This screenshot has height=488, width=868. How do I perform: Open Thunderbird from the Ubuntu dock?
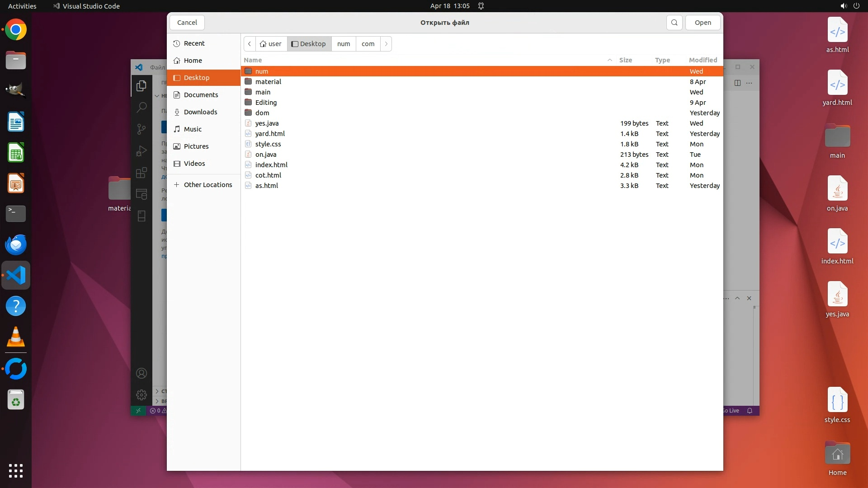pyautogui.click(x=16, y=244)
